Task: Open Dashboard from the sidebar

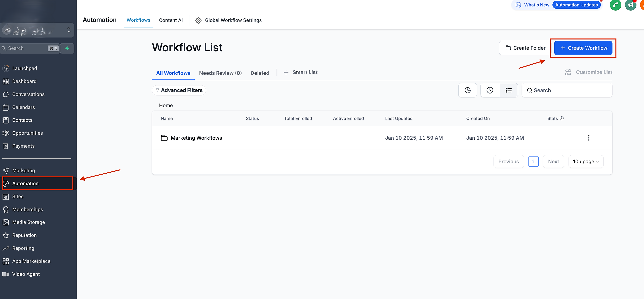Action: [24, 81]
